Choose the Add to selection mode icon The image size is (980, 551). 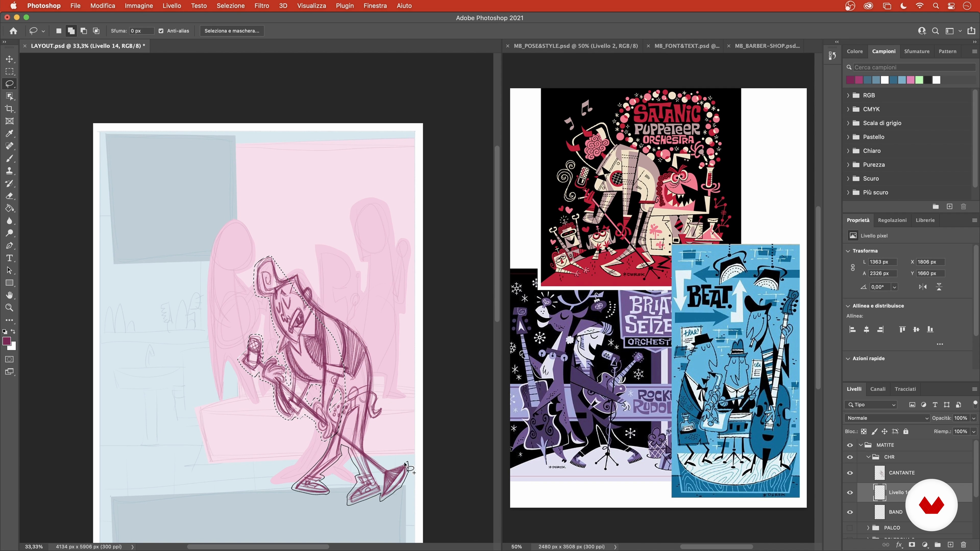[x=71, y=31]
